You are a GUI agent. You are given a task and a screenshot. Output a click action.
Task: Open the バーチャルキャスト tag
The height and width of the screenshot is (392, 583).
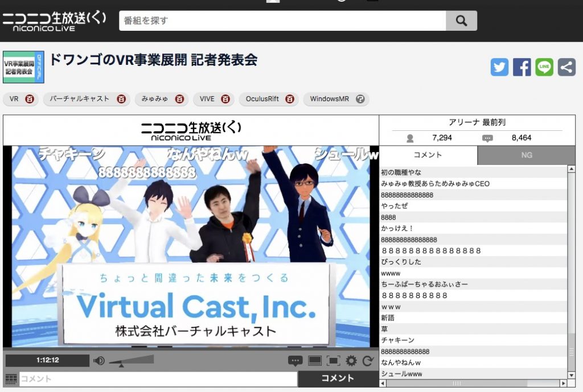[x=79, y=99]
